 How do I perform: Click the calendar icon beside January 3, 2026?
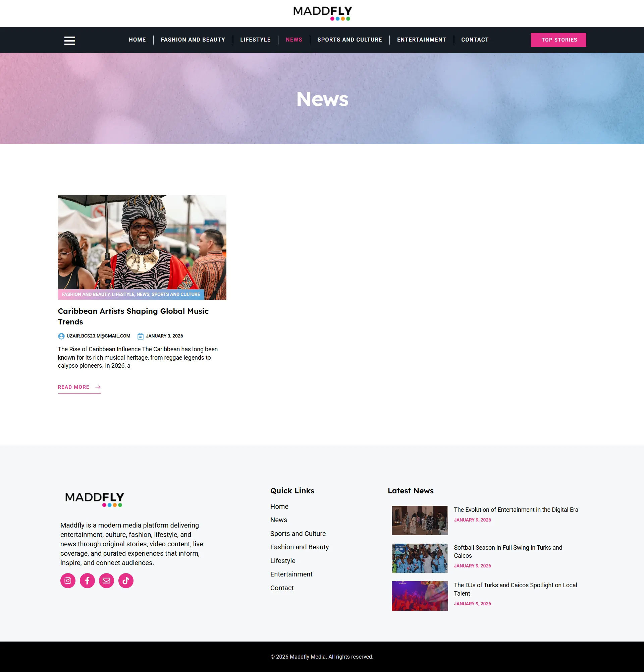point(140,336)
